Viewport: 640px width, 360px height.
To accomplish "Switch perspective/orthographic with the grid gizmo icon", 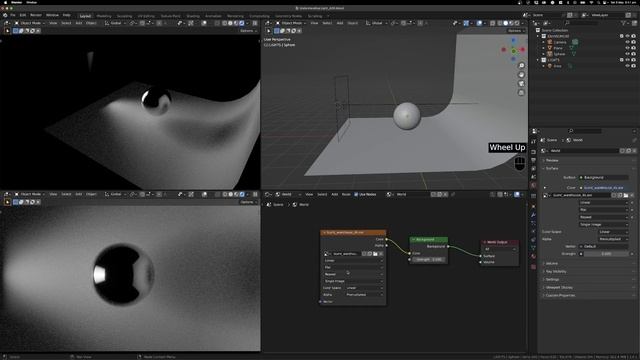I will tap(521, 93).
